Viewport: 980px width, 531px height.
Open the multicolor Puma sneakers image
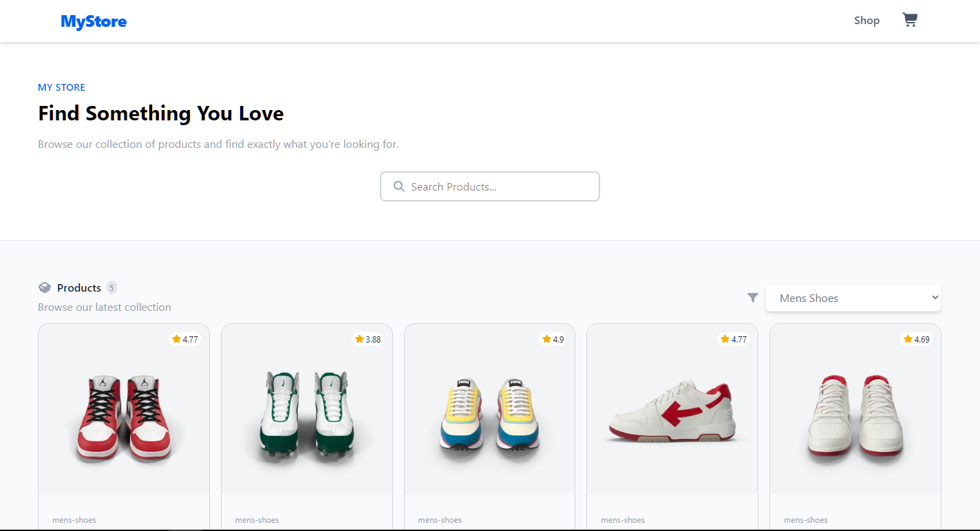click(x=489, y=409)
